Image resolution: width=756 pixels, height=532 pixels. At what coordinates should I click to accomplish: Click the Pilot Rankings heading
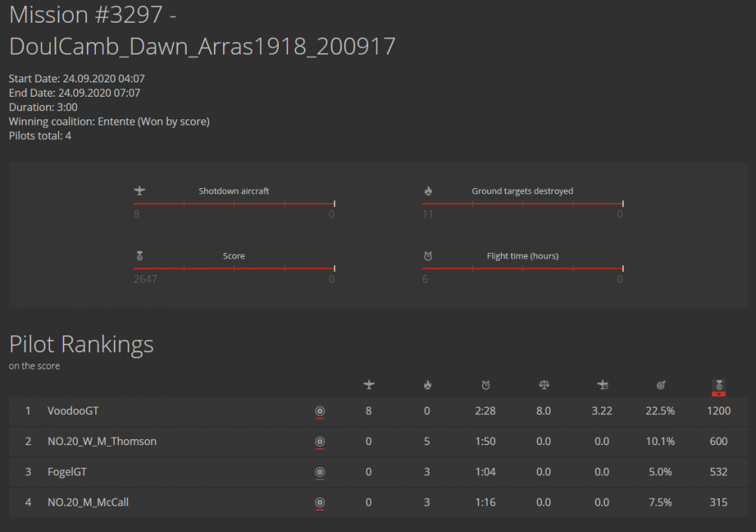coord(81,344)
